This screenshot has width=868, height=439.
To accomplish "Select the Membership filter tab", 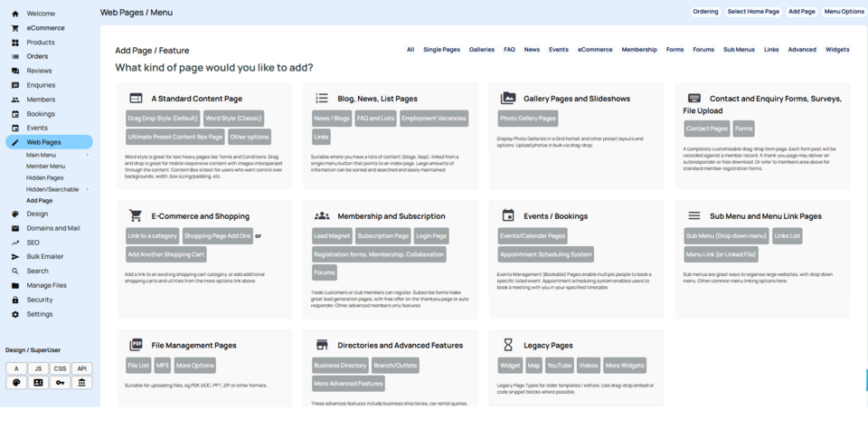I will coord(639,50).
